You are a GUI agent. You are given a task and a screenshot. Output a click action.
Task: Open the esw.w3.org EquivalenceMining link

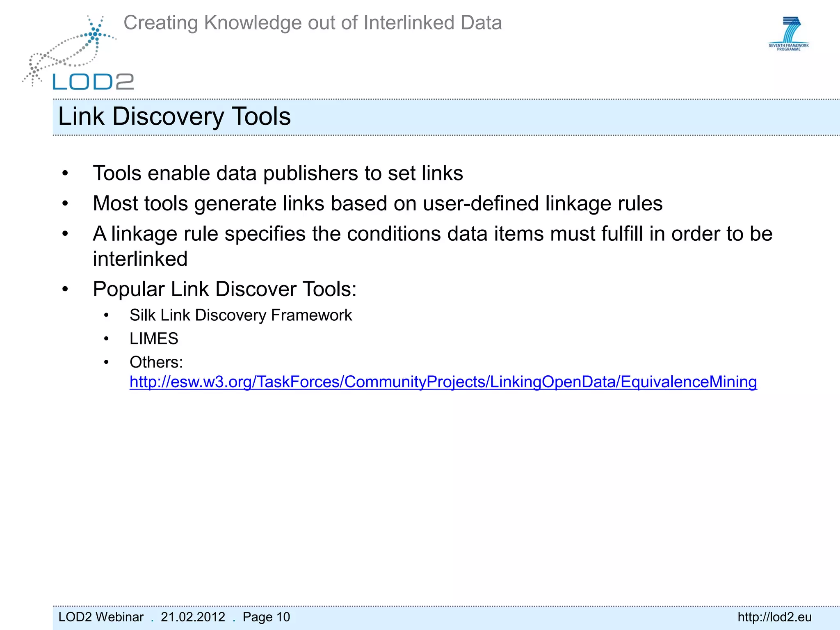(x=443, y=382)
